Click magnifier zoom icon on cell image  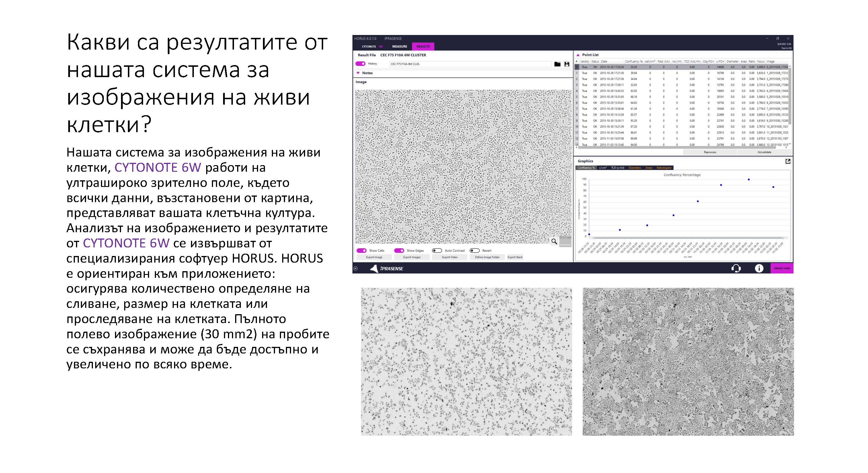[554, 241]
